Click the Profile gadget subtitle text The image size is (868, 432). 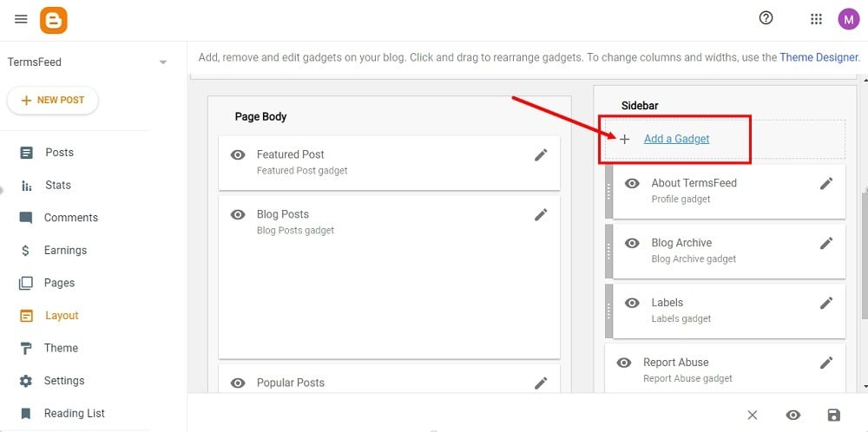click(681, 200)
